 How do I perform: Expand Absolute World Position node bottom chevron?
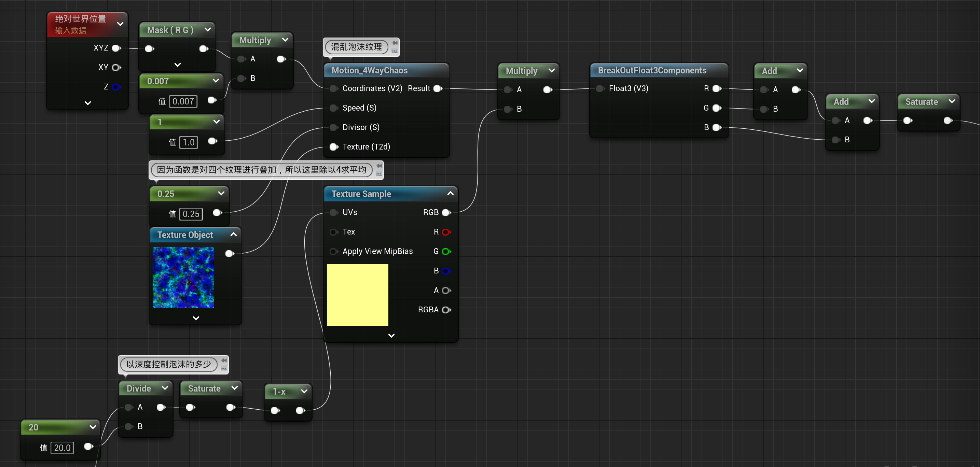88,103
